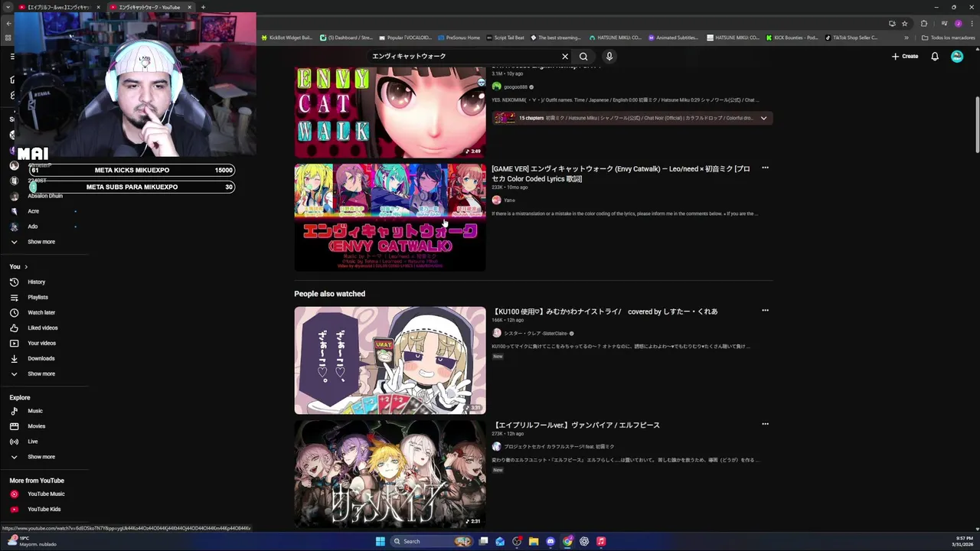This screenshot has width=980, height=551.
Task: Open Live under Explore
Action: pyautogui.click(x=33, y=442)
